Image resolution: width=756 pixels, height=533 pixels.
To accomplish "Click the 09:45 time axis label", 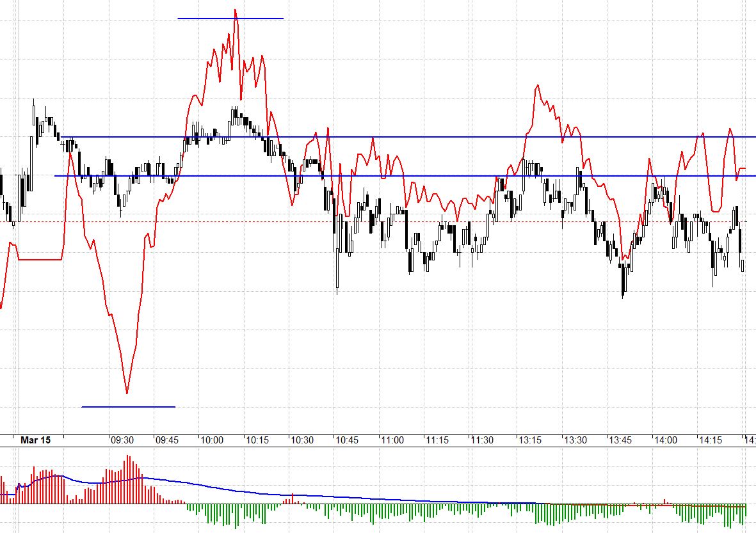I will (x=166, y=440).
